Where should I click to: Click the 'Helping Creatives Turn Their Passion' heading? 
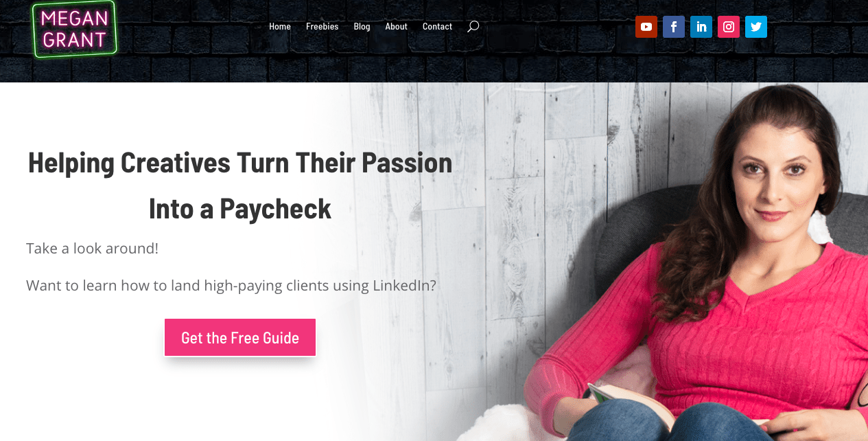240,163
